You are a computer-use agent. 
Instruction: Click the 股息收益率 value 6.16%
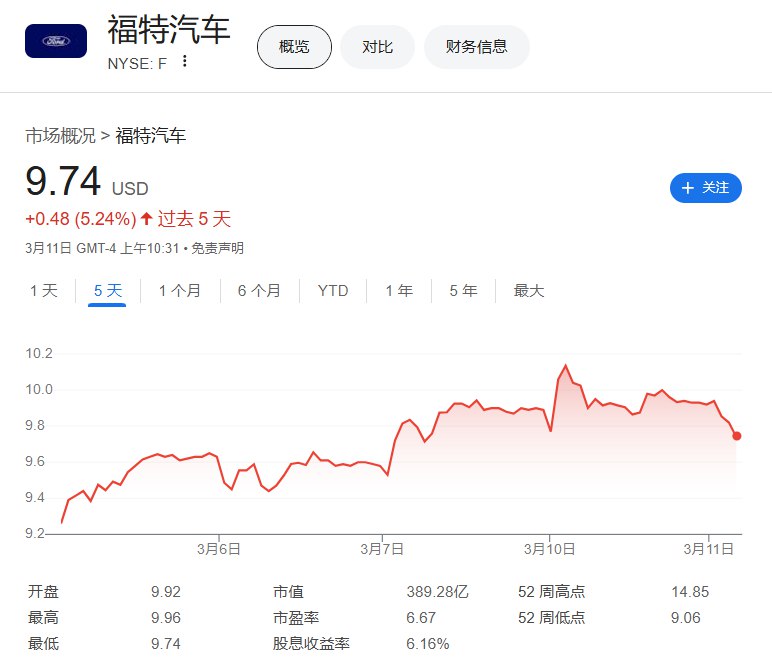[428, 644]
